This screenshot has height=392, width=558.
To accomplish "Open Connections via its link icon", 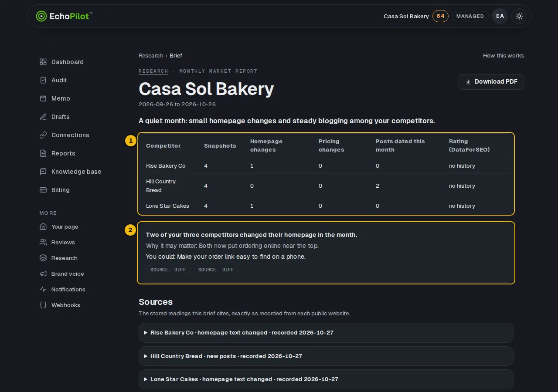I will tap(43, 135).
